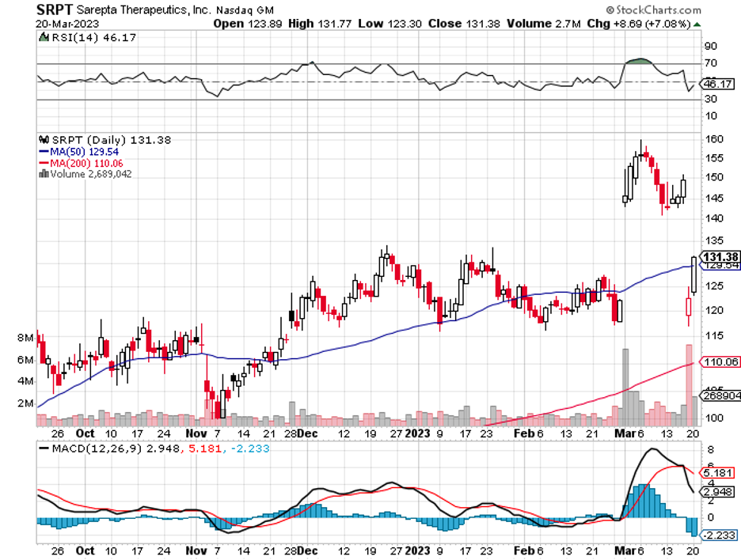This screenshot has width=741, height=560.
Task: Click the Close 131.38 value in the header
Action: [464, 24]
